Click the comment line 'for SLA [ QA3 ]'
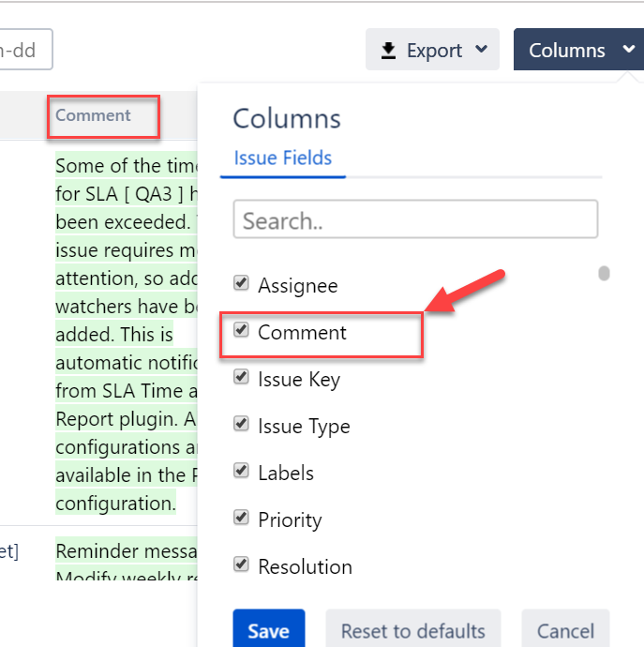This screenshot has height=647, width=644. [x=120, y=194]
